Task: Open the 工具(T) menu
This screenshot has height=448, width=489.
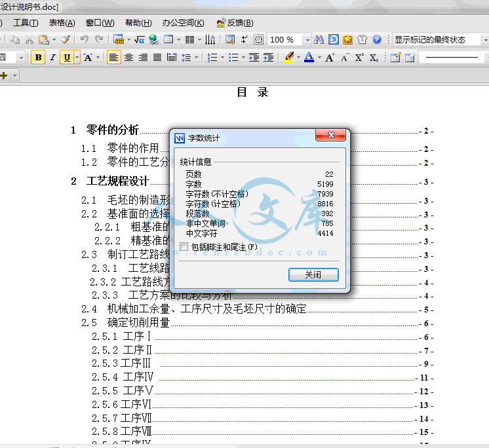Action: click(x=26, y=23)
